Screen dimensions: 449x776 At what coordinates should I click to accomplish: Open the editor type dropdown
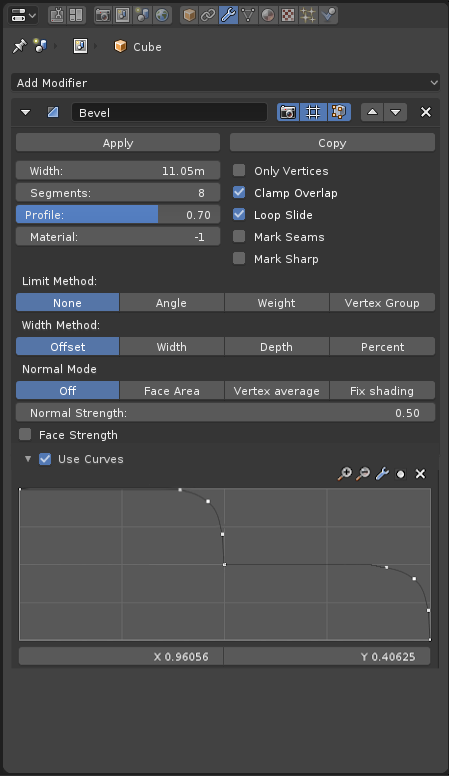[23, 15]
